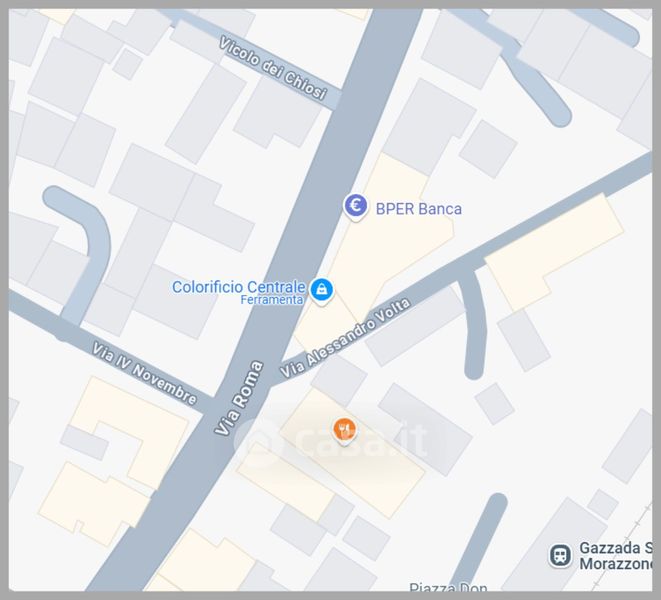Click the "Ferramenta" subtitle text

click(x=272, y=300)
